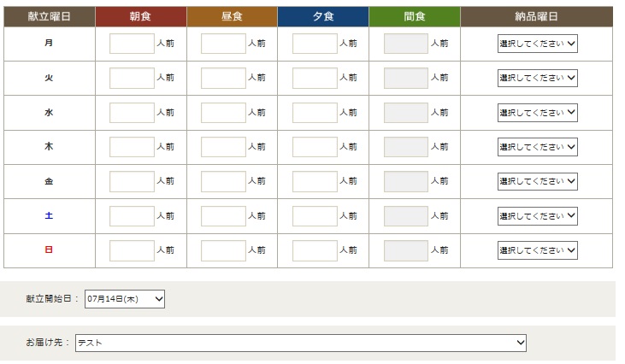Expand the お届け先 destination dropdown
Image resolution: width=625 pixels, height=364 pixels.
[301, 343]
